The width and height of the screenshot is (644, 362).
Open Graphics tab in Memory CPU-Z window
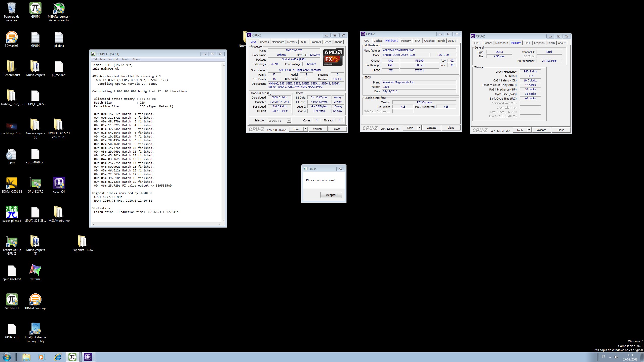pyautogui.click(x=539, y=43)
